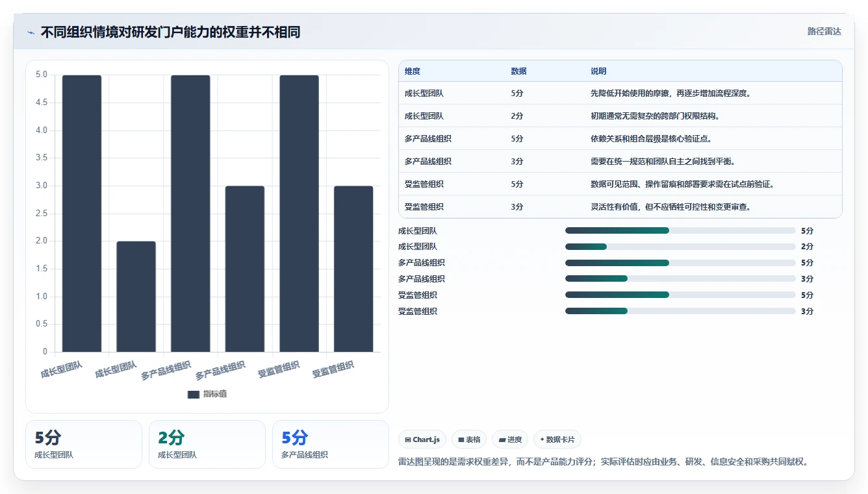Click the first 成长型团队 bar reaching 5.0
Viewport: 868px width, 494px height.
coord(82,214)
